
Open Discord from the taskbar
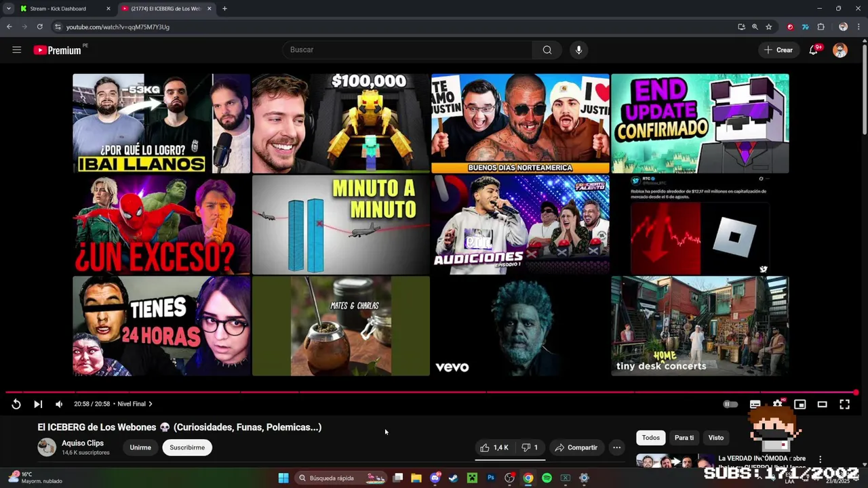[x=435, y=478]
